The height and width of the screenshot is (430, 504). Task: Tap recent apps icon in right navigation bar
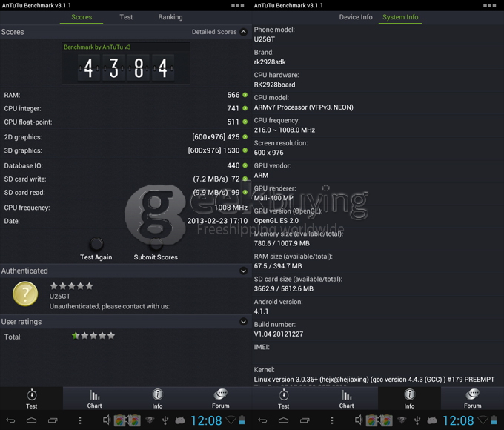point(305,420)
